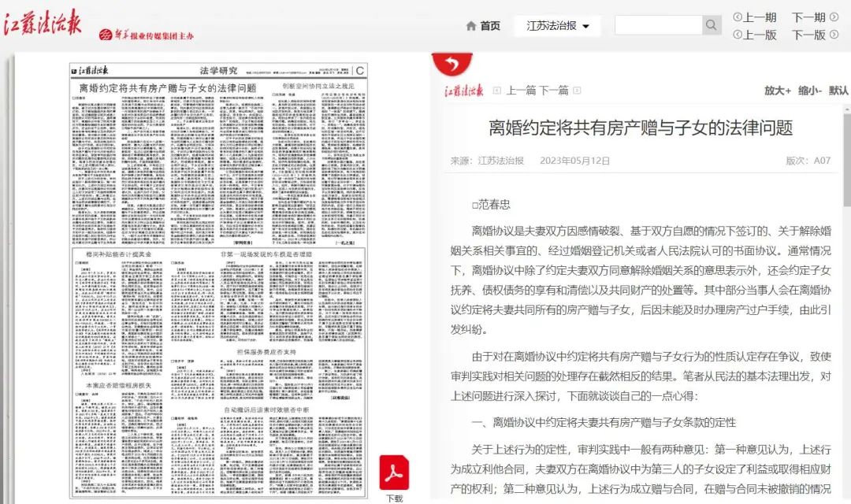Click the main headline on newspaper page thumbnail
851x504 pixels.
coord(168,87)
